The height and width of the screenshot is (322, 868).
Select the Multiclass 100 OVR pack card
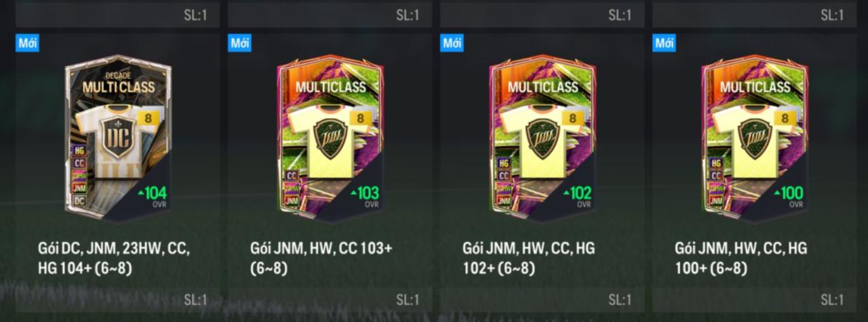pos(755,139)
